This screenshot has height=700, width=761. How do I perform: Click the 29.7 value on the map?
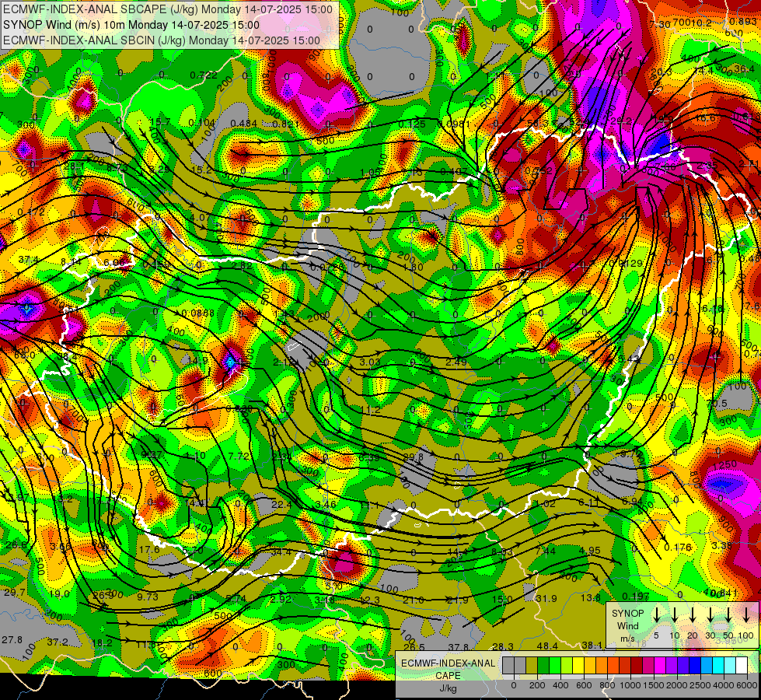pyautogui.click(x=15, y=592)
